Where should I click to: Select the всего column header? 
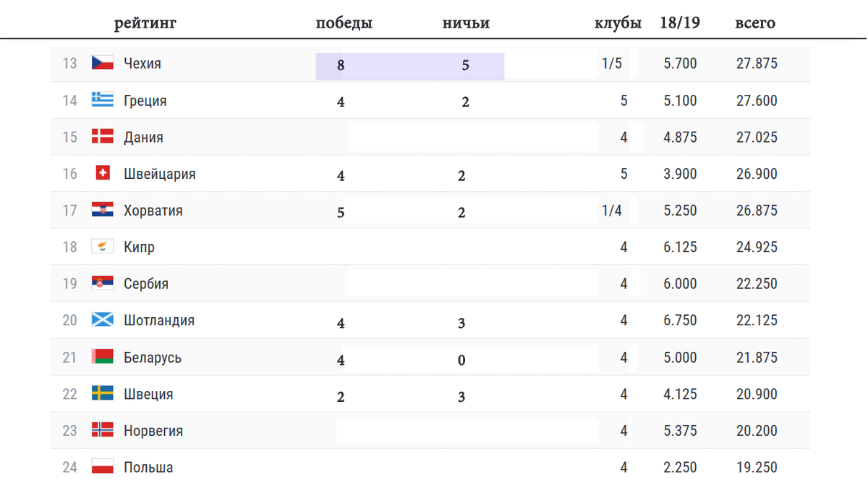(755, 22)
